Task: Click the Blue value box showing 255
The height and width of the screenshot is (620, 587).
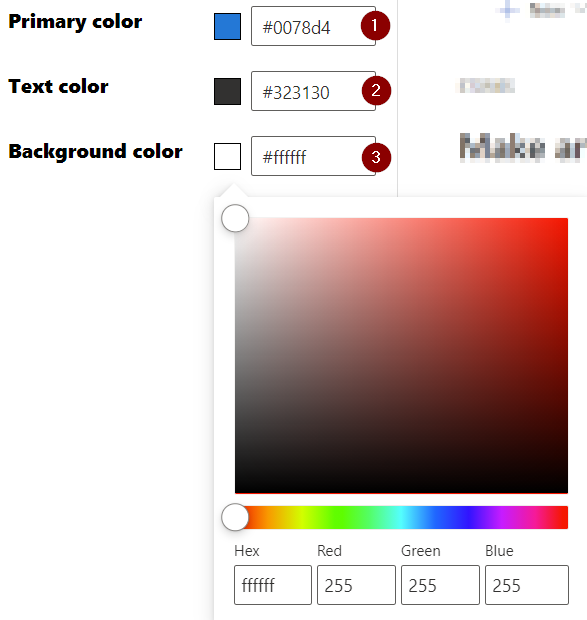Action: (527, 585)
